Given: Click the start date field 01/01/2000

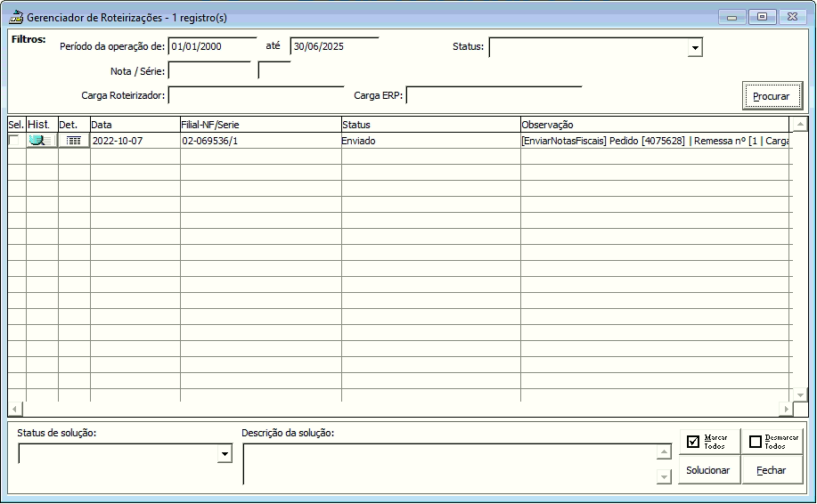Looking at the screenshot, I should coord(213,45).
